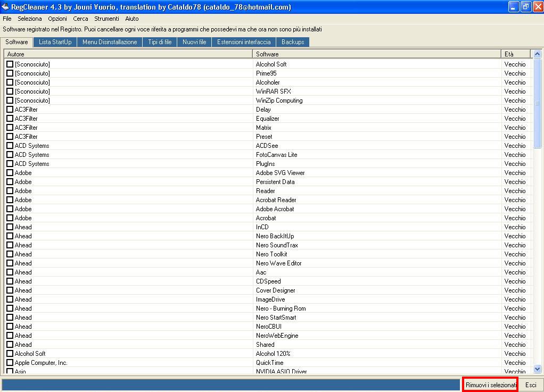
Task: Check the Alcohol 120% row checkbox
Action: (x=10, y=354)
